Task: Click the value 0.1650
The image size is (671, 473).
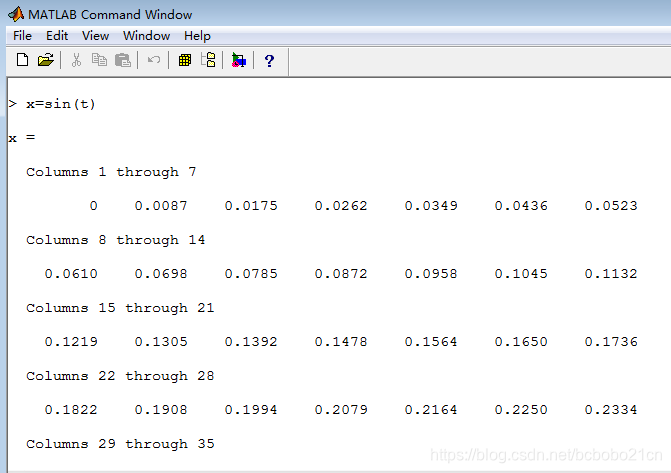Action: (521, 342)
